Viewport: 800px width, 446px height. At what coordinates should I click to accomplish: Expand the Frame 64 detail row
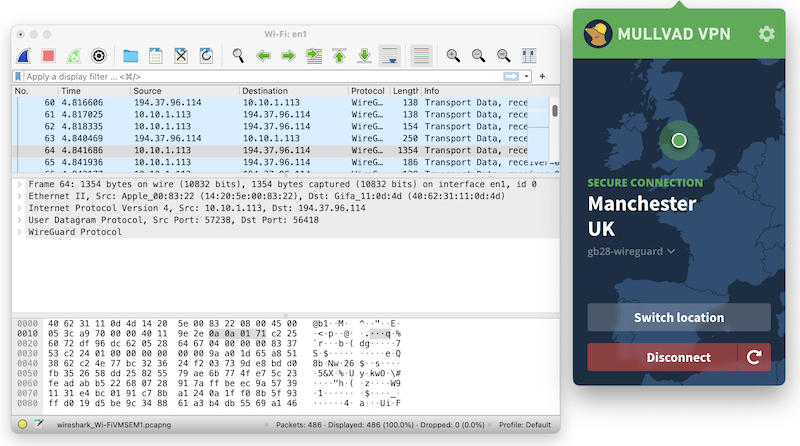coord(19,184)
